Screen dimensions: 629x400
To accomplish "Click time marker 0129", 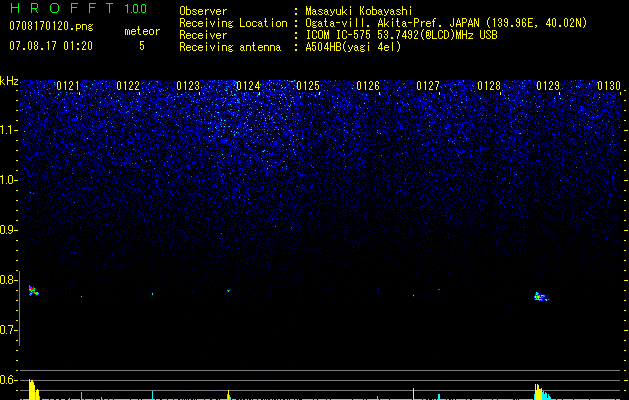I will click(x=548, y=86).
